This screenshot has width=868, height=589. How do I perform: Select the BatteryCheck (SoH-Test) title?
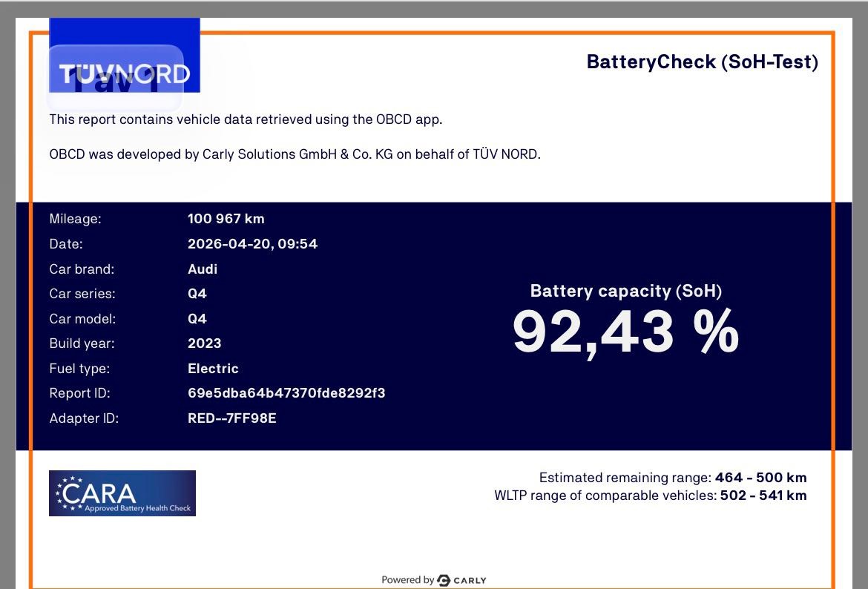(702, 62)
